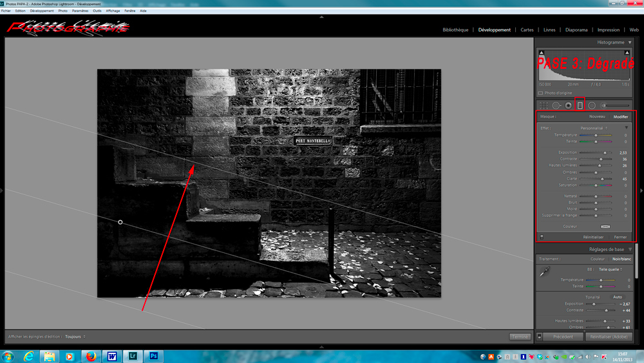The height and width of the screenshot is (363, 644).
Task: Select the Red eye correction tool
Action: pos(568,106)
